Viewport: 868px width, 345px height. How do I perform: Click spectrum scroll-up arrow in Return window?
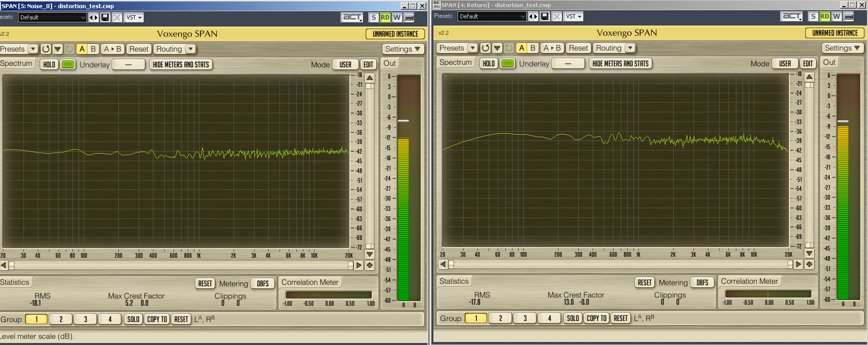pyautogui.click(x=809, y=77)
